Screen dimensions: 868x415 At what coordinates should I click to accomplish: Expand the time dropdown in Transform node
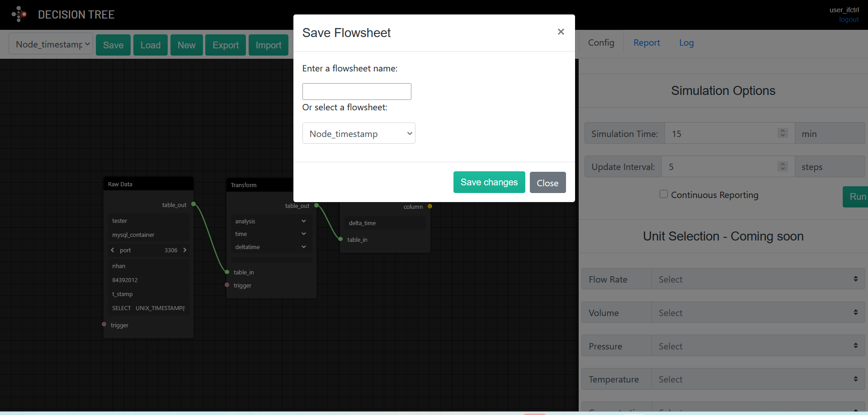pyautogui.click(x=271, y=234)
